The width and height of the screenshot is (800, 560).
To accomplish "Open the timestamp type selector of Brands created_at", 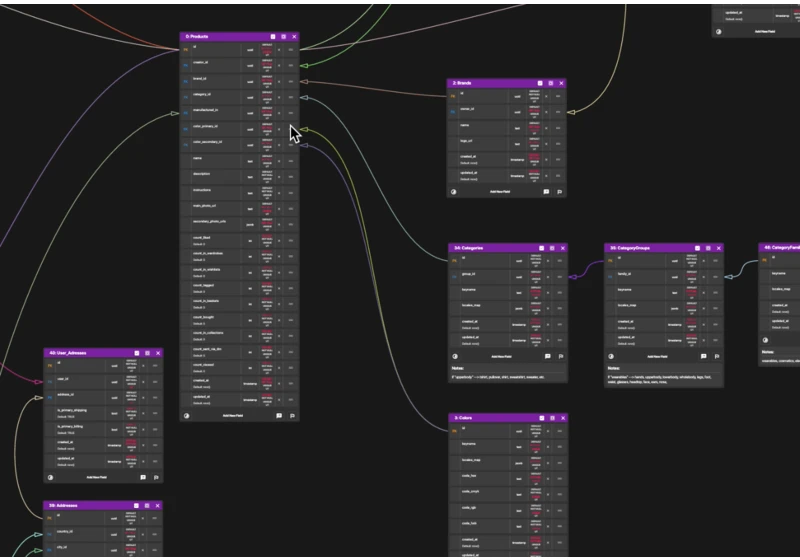I will tap(517, 160).
